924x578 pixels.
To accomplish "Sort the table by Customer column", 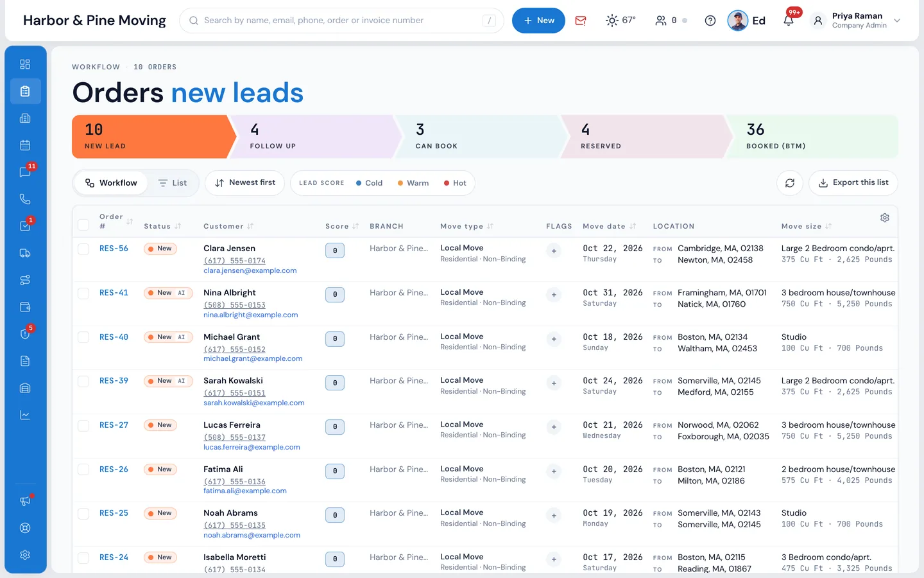I will coord(228,226).
